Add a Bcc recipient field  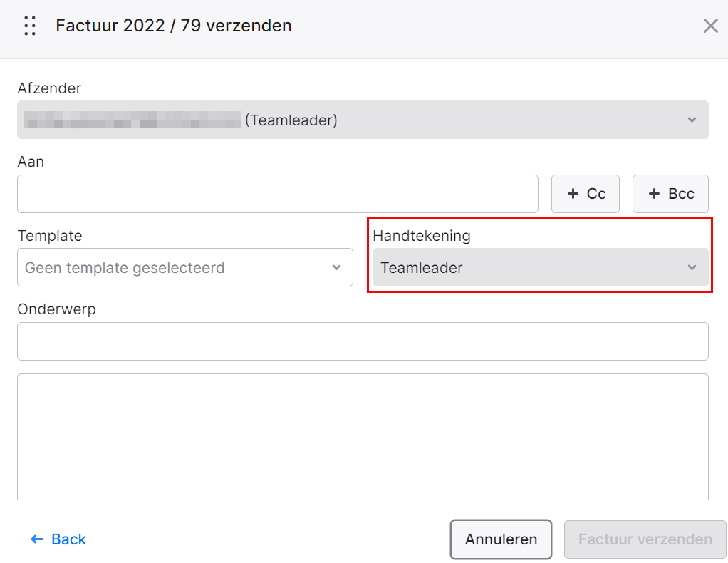pyautogui.click(x=670, y=194)
